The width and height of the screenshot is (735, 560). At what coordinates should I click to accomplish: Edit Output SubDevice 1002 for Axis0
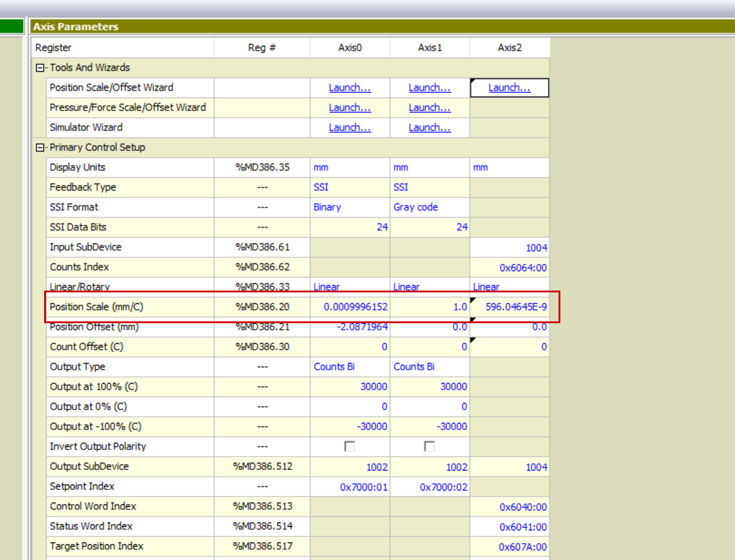point(350,466)
